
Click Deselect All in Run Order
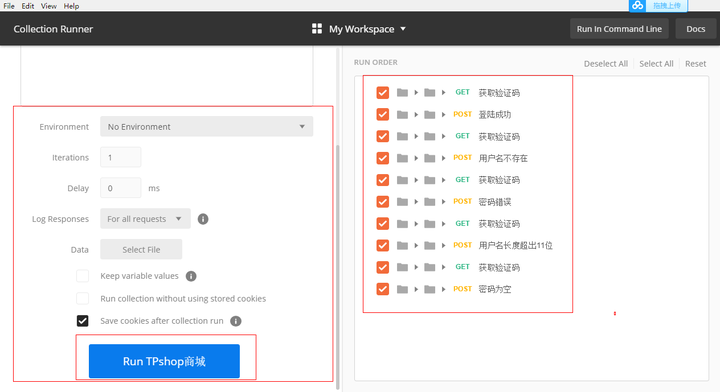click(606, 64)
